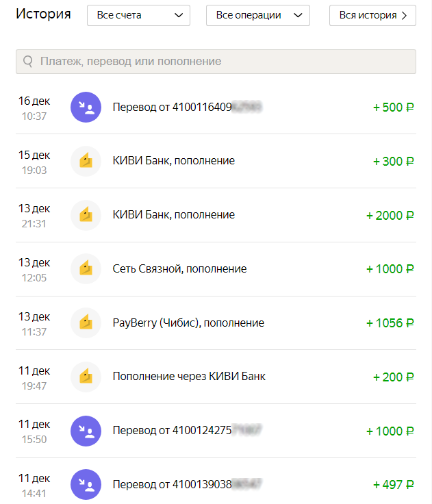Select the КИВИ Банк deposit of 15 дек
This screenshot has width=432, height=504.
pyautogui.click(x=173, y=161)
